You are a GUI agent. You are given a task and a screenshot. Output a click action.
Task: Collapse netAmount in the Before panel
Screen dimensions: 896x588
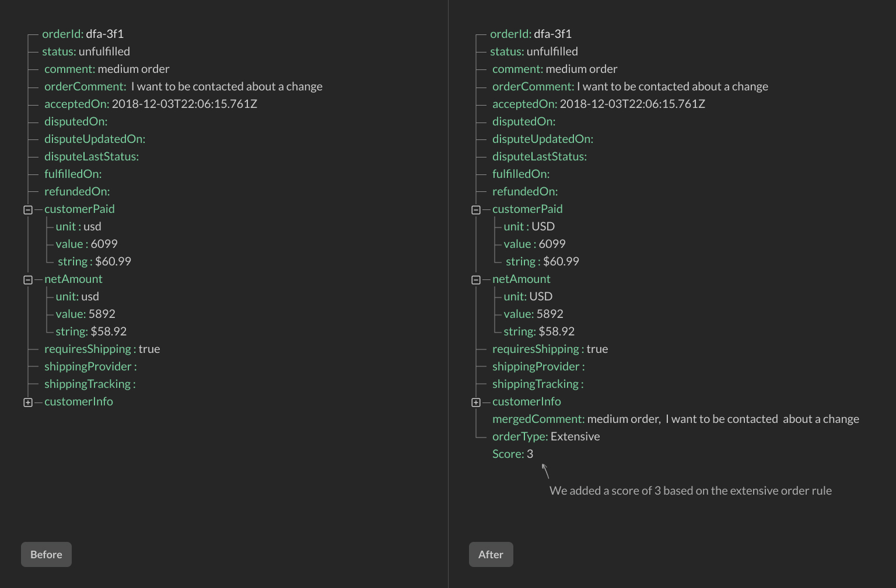click(x=27, y=279)
